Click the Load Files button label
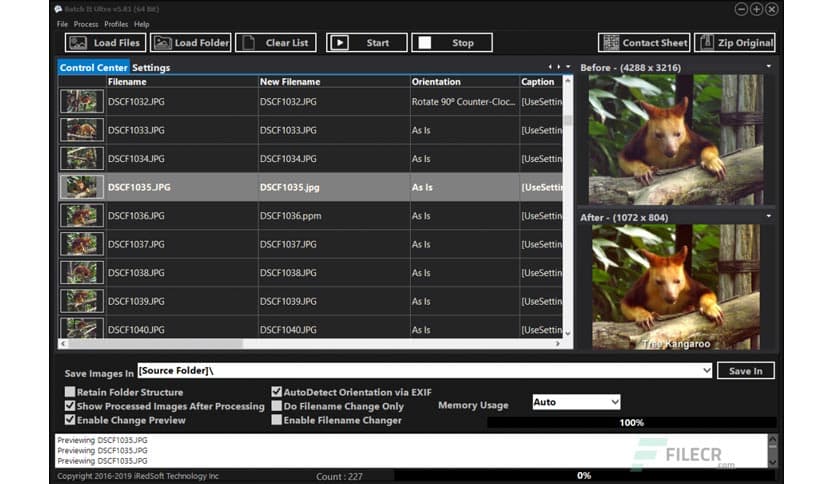The width and height of the screenshot is (836, 484). click(116, 43)
